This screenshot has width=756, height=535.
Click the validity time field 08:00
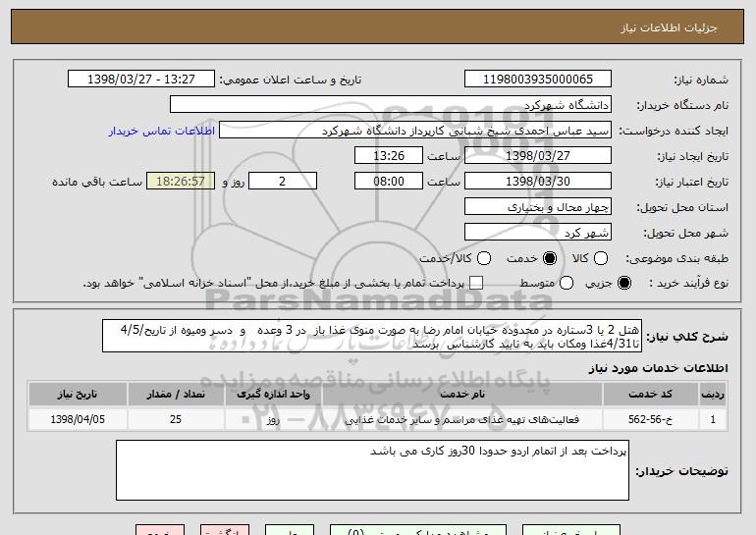[x=389, y=182]
